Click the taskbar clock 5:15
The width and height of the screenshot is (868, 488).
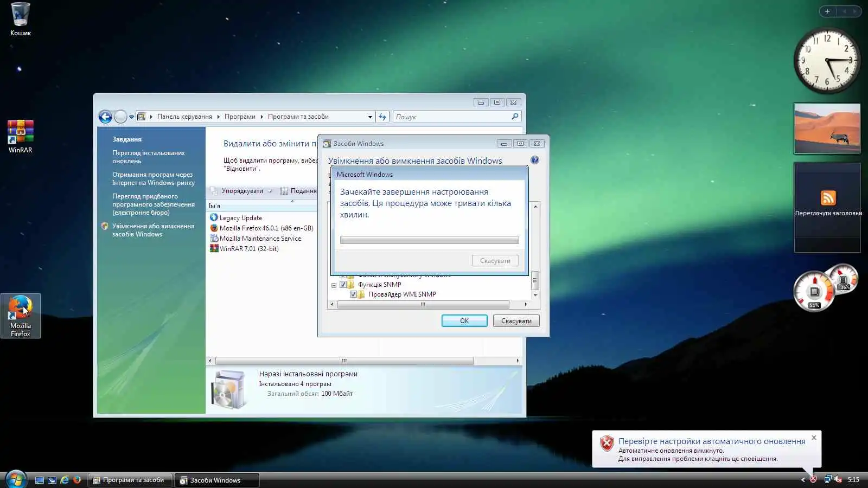coord(853,479)
